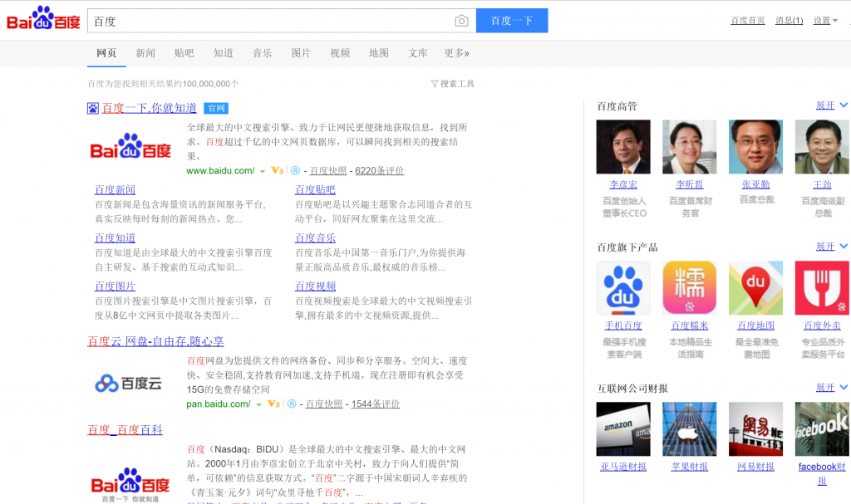Image resolution: width=851 pixels, height=504 pixels.
Task: Open 百度快照 for www.baidu.com
Action: point(328,170)
